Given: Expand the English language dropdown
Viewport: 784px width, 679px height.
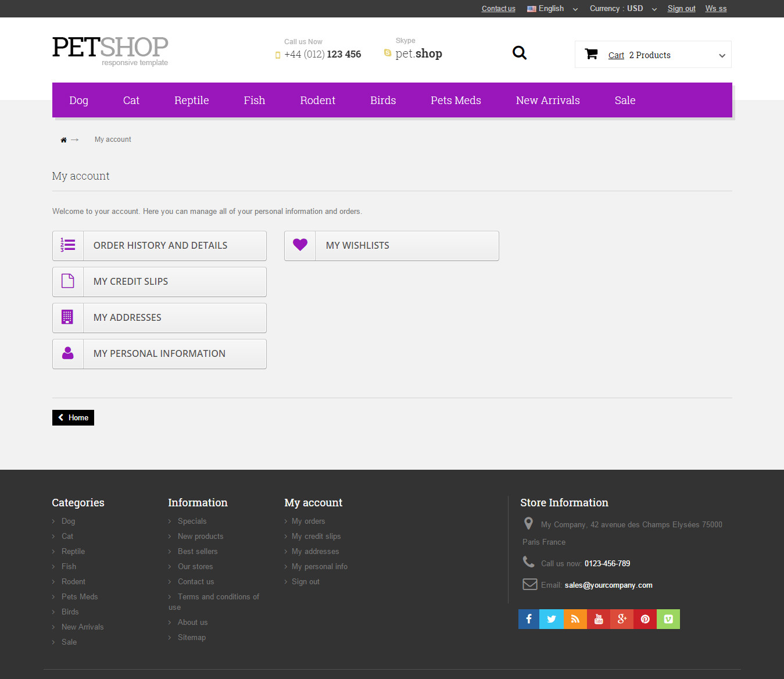Looking at the screenshot, I should [552, 9].
